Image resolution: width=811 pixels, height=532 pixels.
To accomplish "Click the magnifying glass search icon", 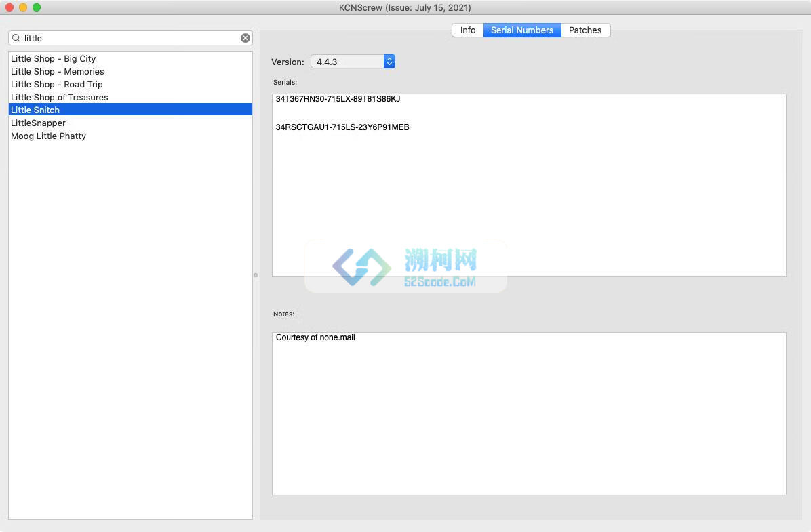I will click(16, 38).
